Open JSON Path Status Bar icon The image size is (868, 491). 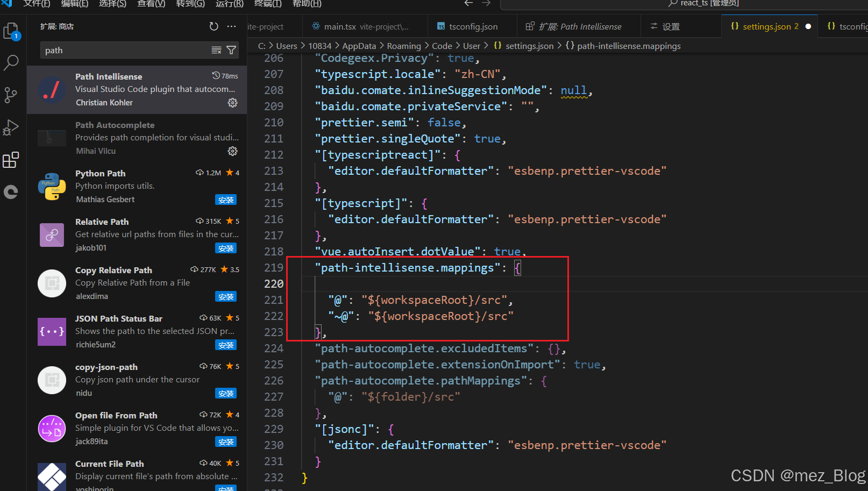point(52,332)
